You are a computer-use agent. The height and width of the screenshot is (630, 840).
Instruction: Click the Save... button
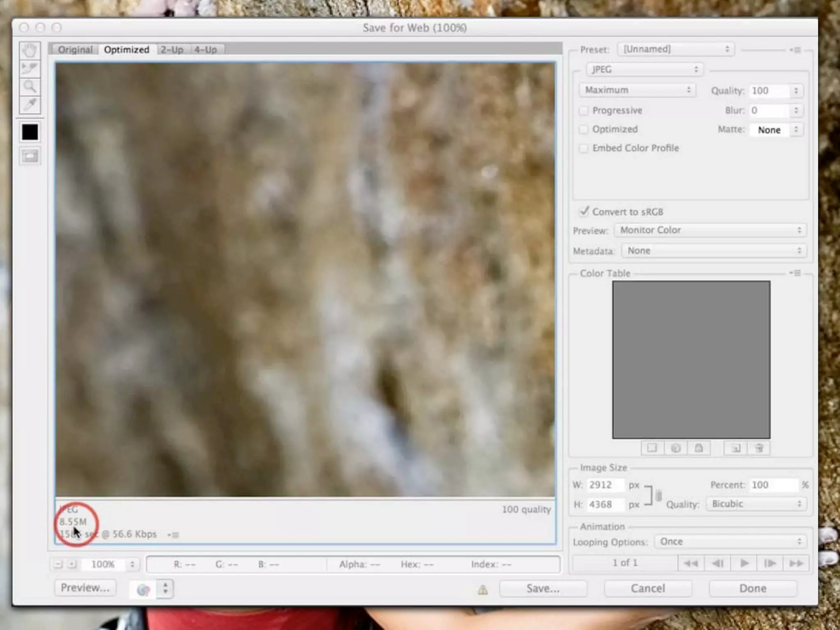point(543,589)
